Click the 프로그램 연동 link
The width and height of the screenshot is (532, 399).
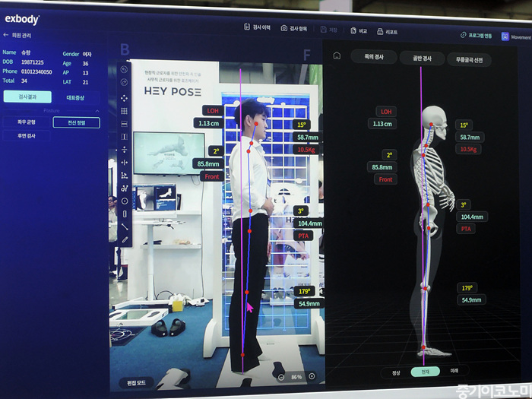pyautogui.click(x=476, y=35)
